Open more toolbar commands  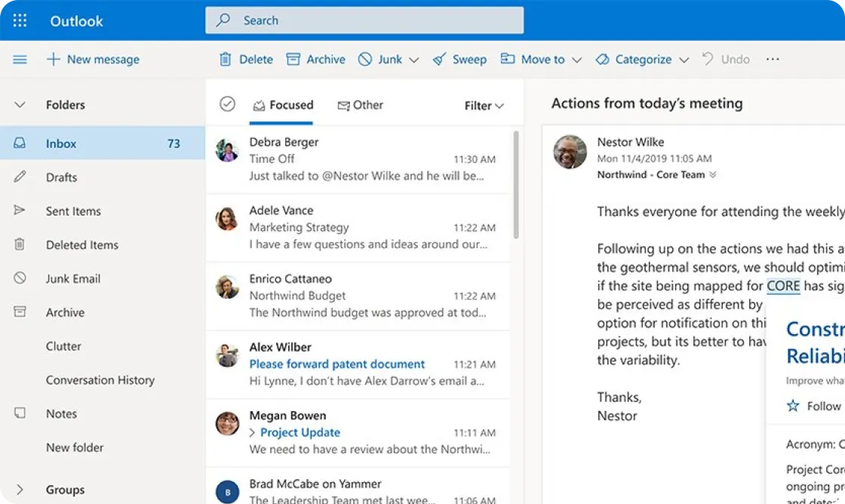point(772,59)
